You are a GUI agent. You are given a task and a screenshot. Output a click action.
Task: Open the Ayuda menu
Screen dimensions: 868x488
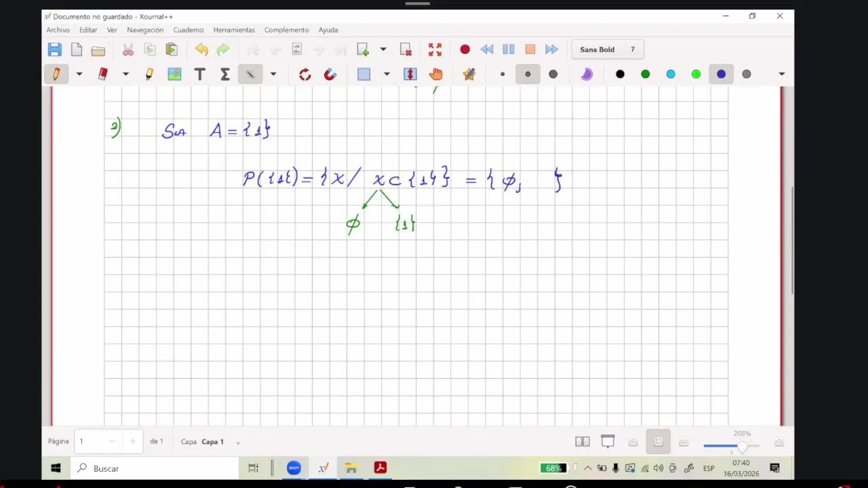click(328, 30)
